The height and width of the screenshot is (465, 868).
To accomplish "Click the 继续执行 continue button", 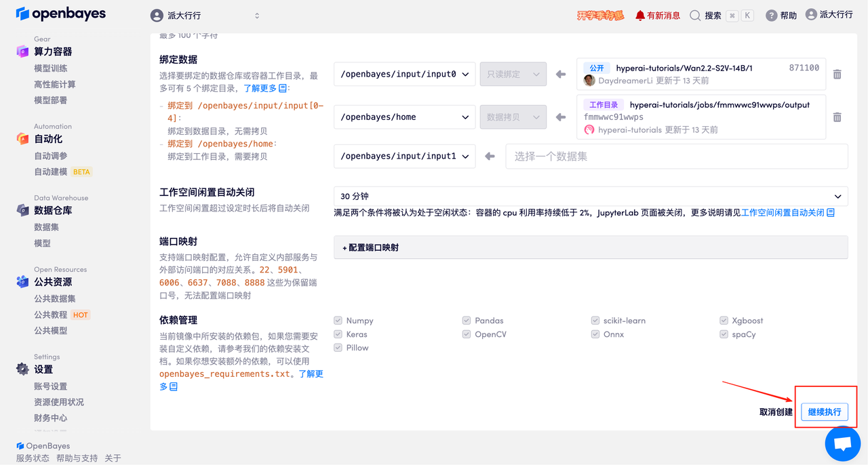I will point(825,411).
